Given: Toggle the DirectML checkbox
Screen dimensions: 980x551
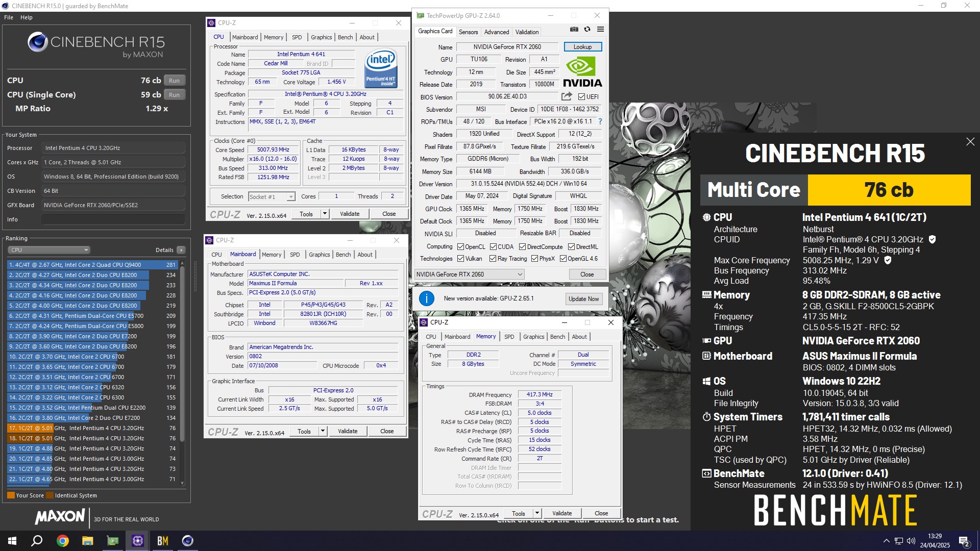Looking at the screenshot, I should [x=572, y=247].
